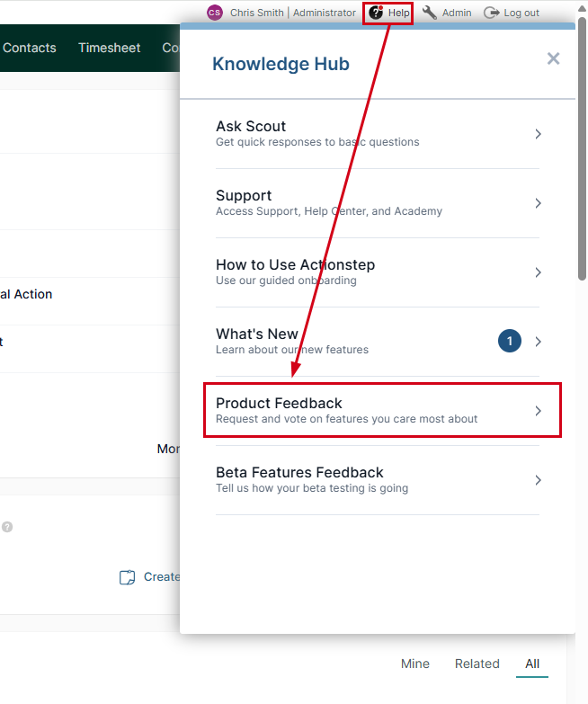Click the Log out text link

[521, 13]
